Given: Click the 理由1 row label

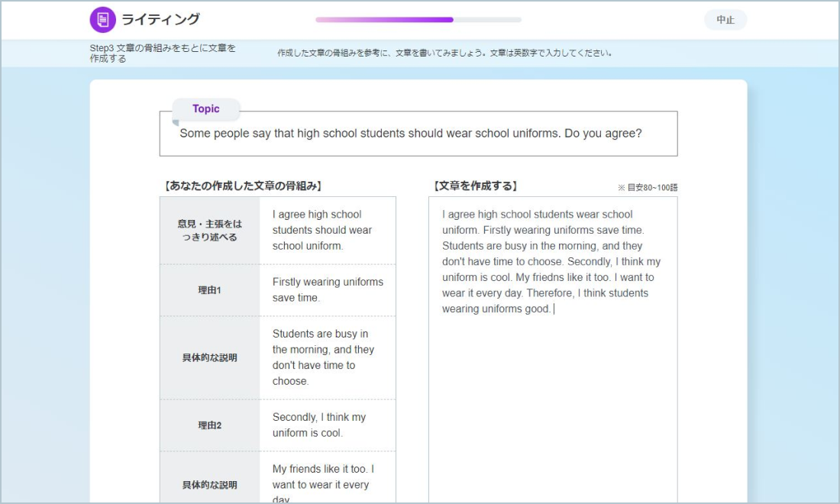Looking at the screenshot, I should 209,290.
